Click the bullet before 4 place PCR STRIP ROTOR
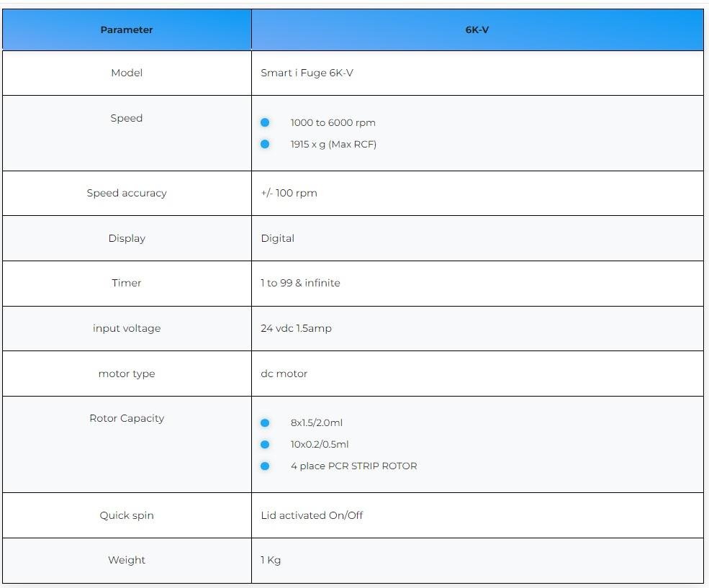This screenshot has height=588, width=709. coord(265,466)
